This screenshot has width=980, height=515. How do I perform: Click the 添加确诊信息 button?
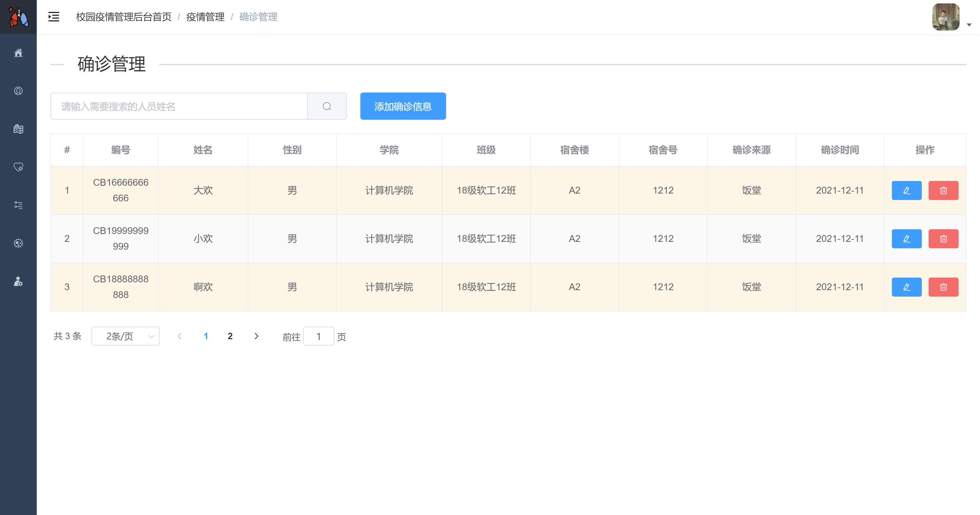click(403, 106)
